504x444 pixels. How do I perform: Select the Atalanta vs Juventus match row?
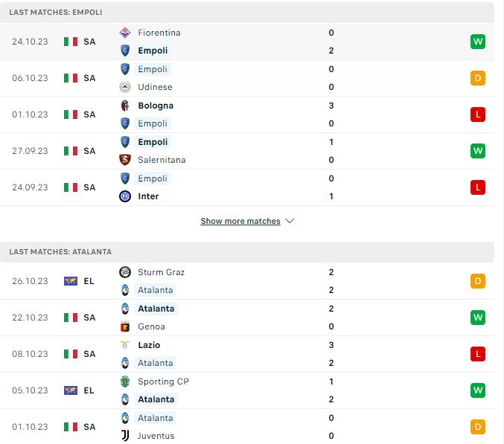pyautogui.click(x=247, y=427)
